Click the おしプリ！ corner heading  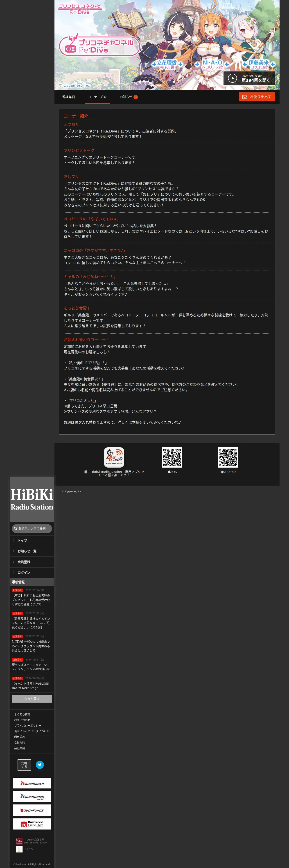pos(73,177)
